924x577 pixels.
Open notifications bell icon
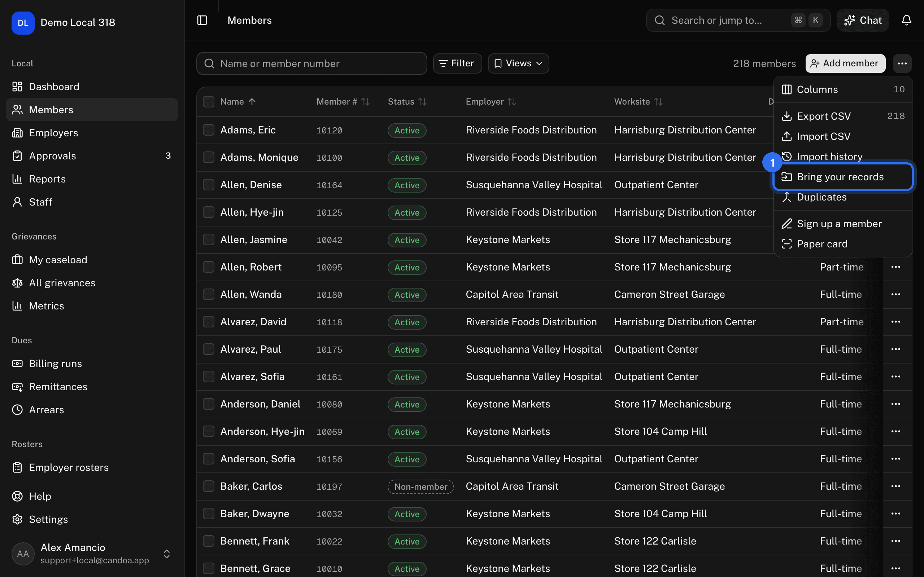906,20
